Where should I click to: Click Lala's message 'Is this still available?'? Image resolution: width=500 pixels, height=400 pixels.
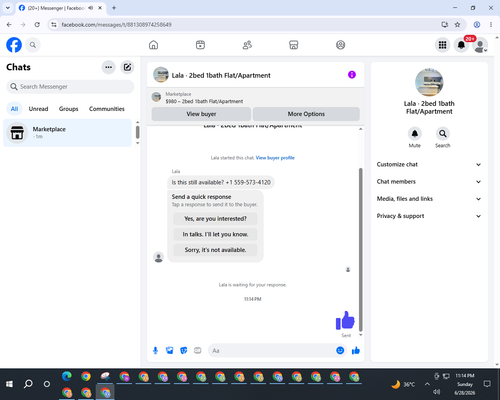click(x=221, y=182)
